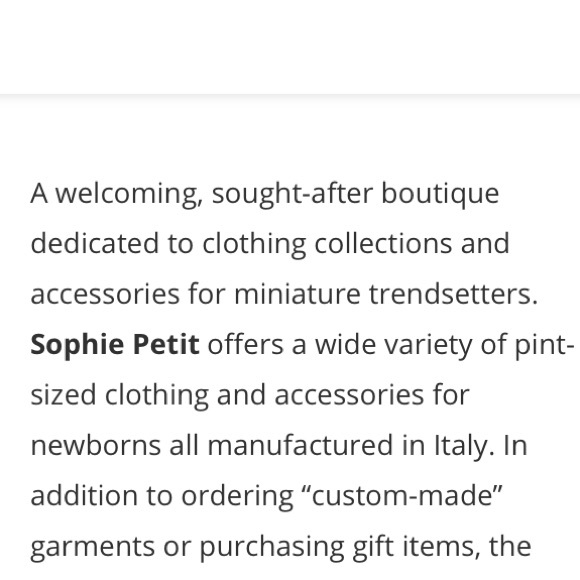Click the word "dedicated" in the paragraph
Image resolution: width=580 pixels, height=580 pixels.
[x=95, y=244]
